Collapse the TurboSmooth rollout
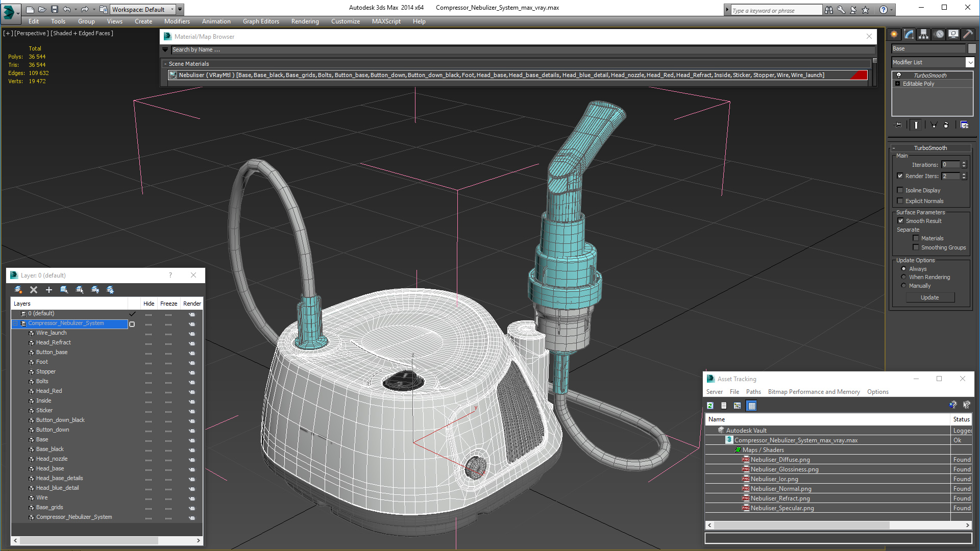 (x=894, y=148)
